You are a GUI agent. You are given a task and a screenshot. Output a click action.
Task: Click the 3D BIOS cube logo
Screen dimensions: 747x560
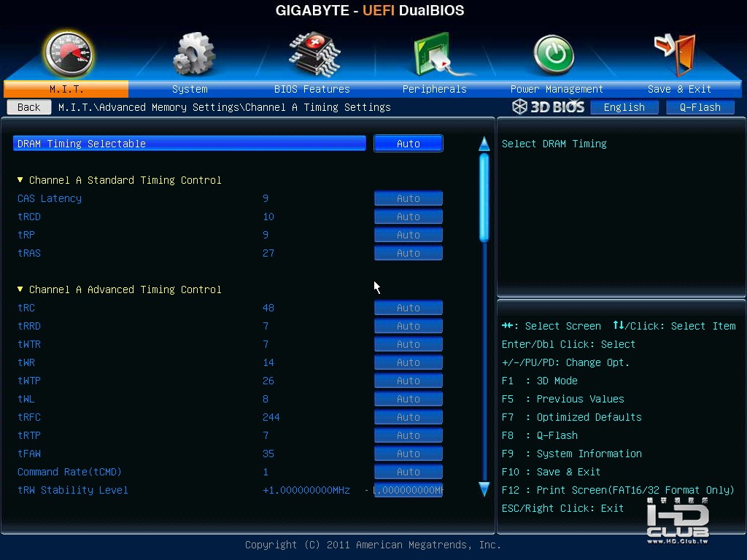(519, 106)
